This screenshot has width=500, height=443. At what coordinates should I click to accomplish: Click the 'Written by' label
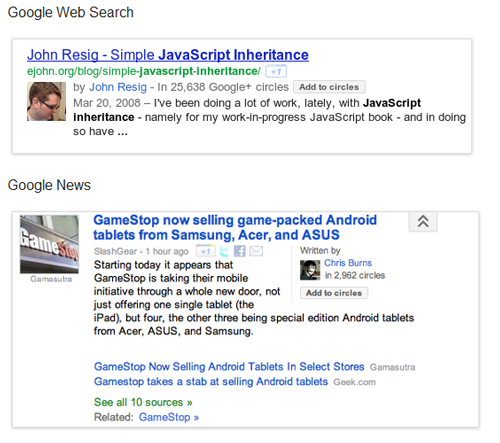coord(320,251)
